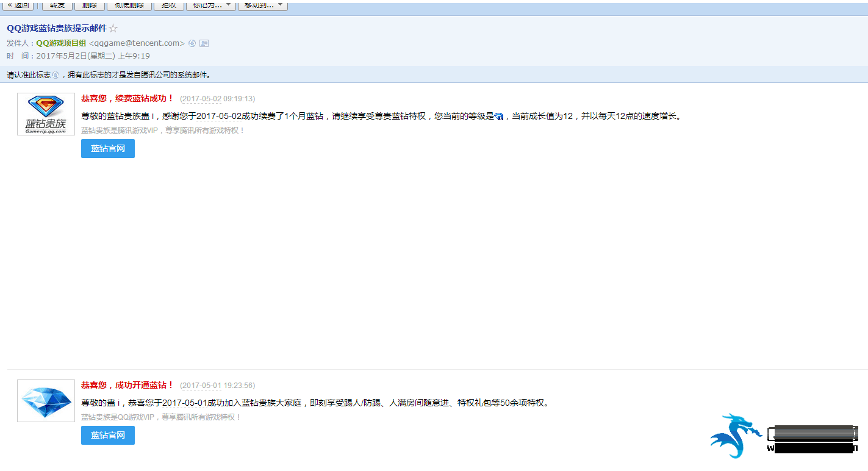Click timestamp 2017-05-02 09:19:13
868x471 pixels.
218,99
